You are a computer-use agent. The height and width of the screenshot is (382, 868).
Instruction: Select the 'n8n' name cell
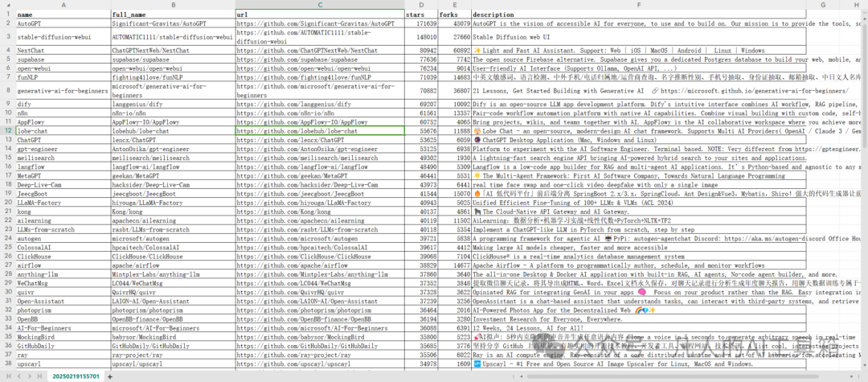click(x=63, y=113)
